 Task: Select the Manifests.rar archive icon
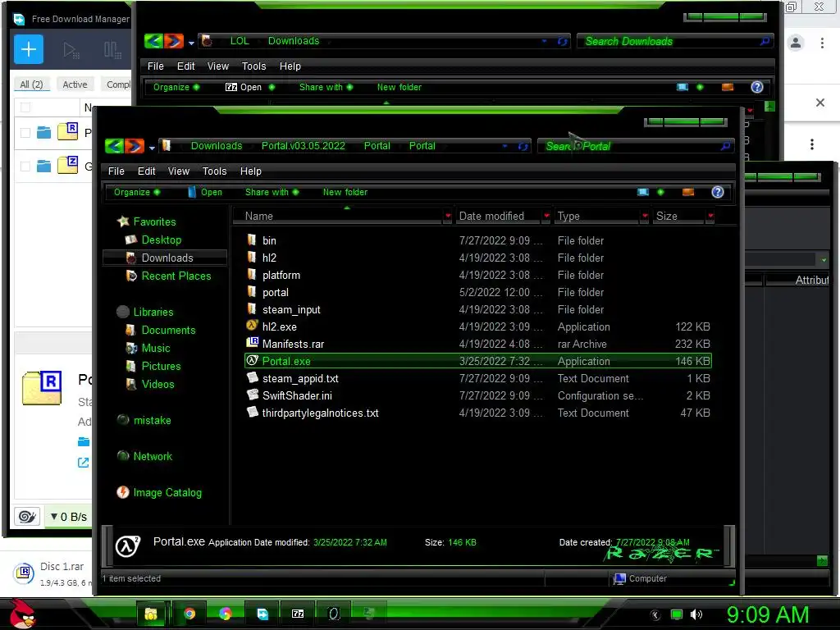pyautogui.click(x=252, y=343)
